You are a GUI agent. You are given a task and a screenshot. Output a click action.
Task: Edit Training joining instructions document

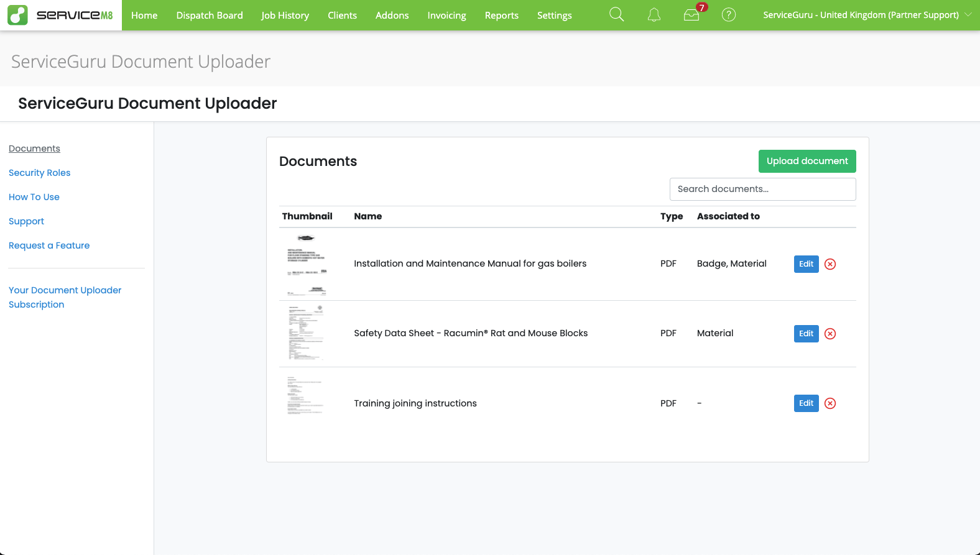click(807, 403)
